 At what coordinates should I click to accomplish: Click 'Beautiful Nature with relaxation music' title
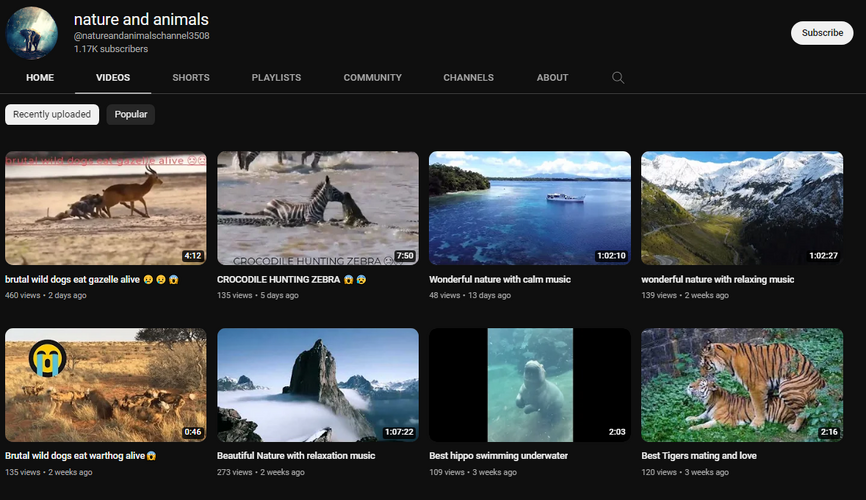point(296,456)
